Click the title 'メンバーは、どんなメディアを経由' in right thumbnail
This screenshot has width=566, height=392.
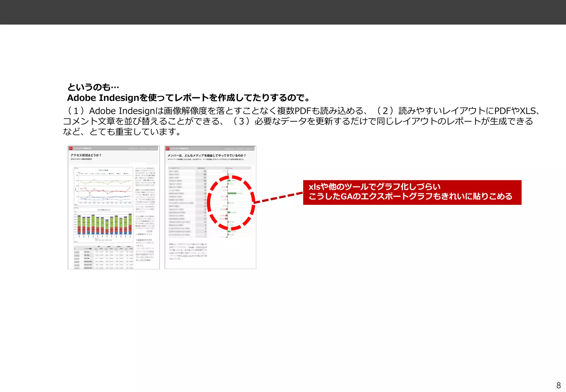[206, 155]
